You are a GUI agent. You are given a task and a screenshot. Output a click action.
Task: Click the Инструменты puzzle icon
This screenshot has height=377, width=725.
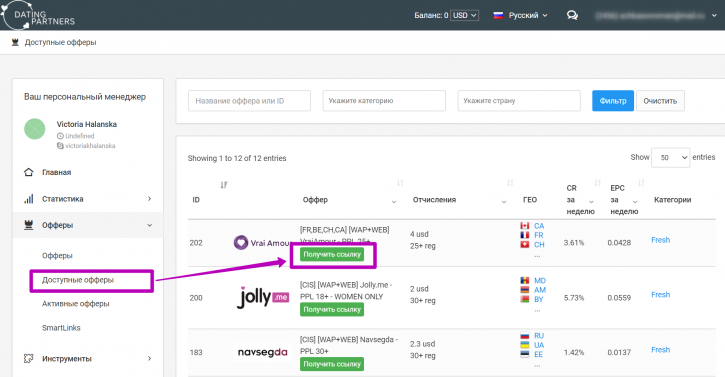[29, 358]
